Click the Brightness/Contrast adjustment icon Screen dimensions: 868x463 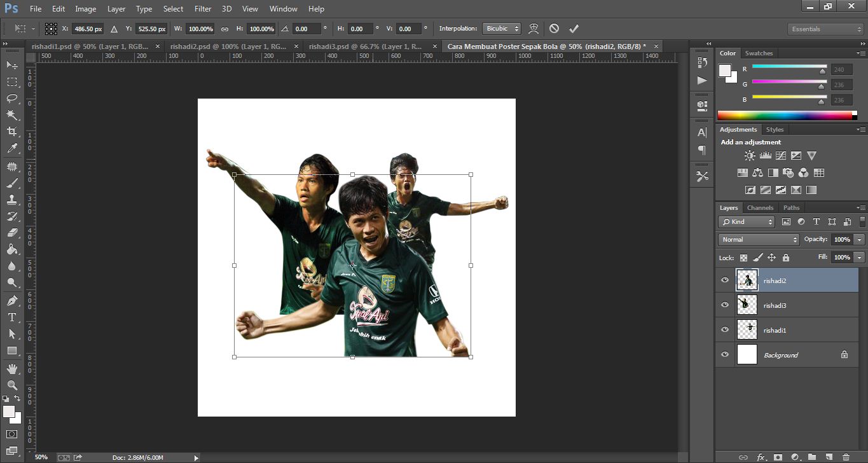click(x=750, y=156)
